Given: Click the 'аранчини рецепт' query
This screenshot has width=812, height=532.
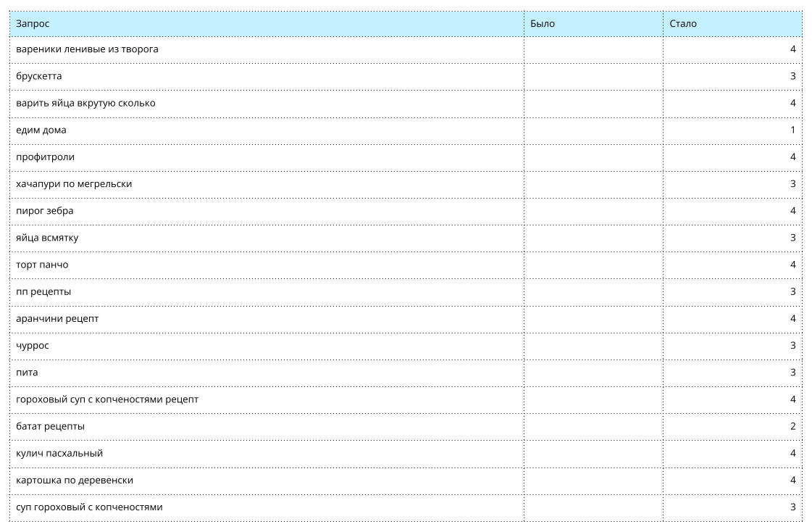Looking at the screenshot, I should 57,319.
